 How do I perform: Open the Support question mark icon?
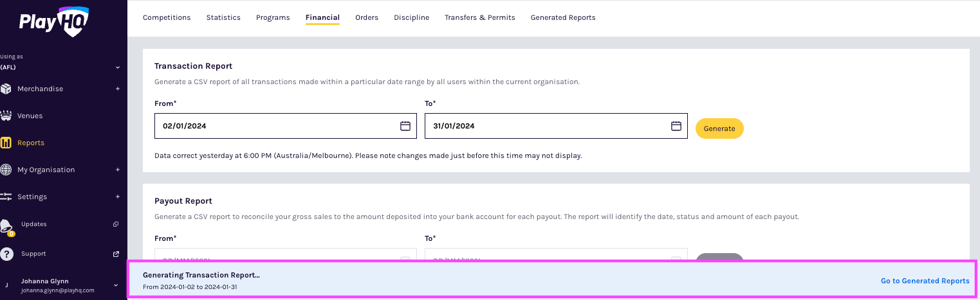6,254
